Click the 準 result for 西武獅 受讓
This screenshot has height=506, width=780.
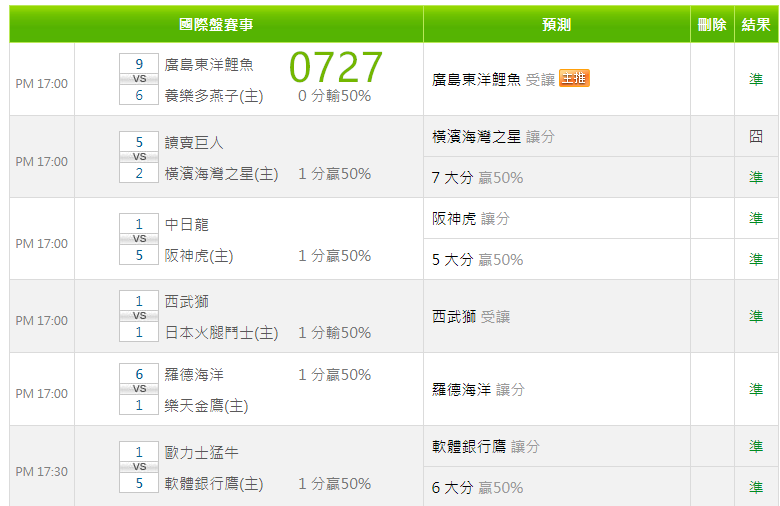[x=756, y=316]
